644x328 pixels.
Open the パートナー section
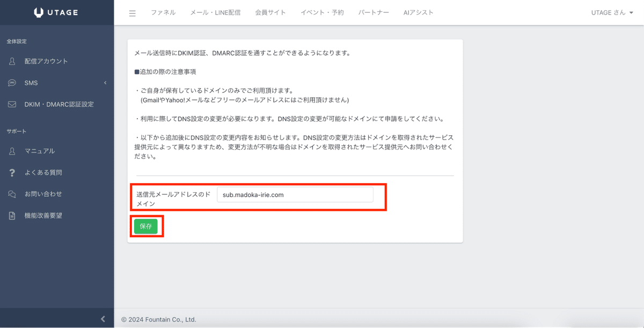374,12
